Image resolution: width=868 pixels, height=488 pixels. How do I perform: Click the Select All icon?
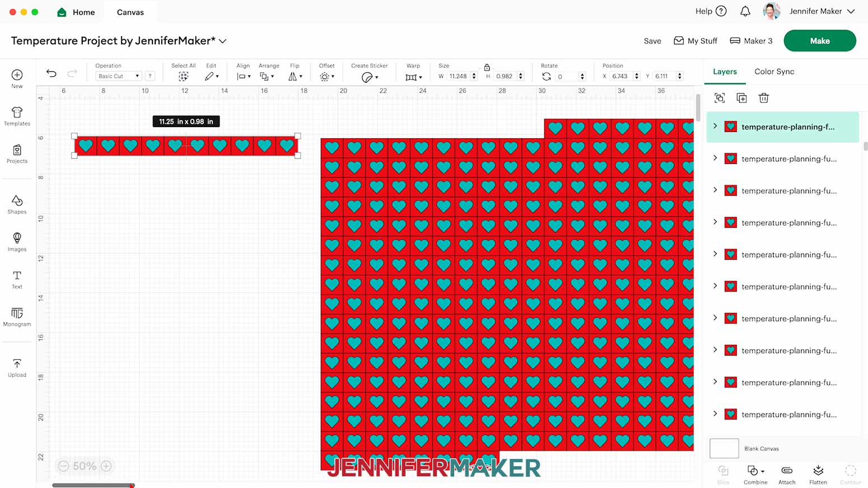(x=183, y=77)
